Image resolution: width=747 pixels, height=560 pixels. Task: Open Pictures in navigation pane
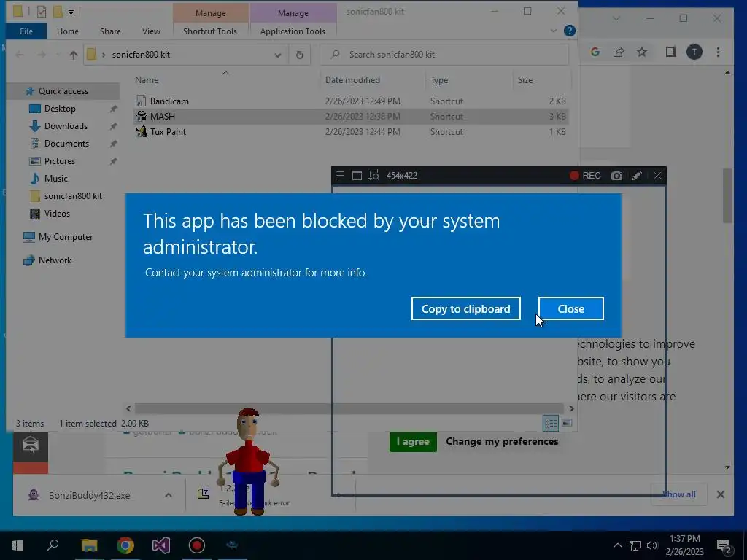coord(60,161)
